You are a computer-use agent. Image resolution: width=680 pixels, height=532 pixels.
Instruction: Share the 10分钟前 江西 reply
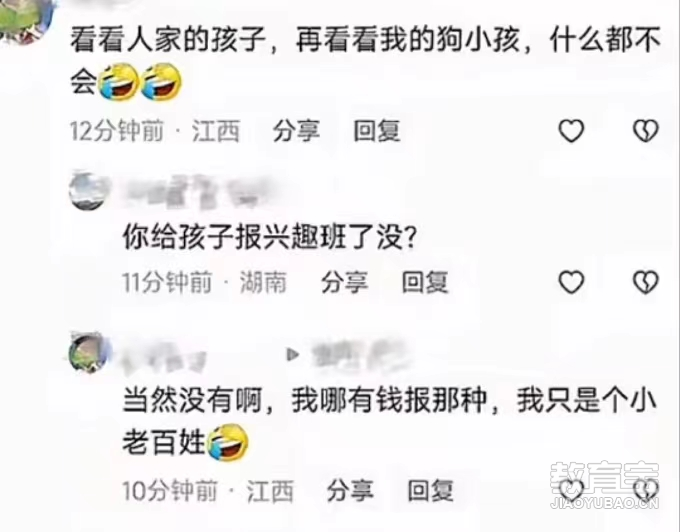tap(350, 491)
